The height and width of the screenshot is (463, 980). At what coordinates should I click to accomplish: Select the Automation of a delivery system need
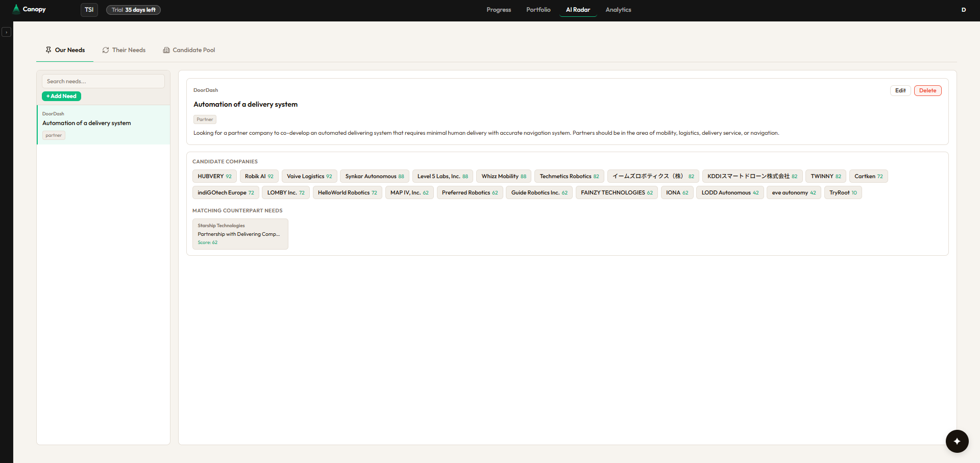[x=104, y=125]
